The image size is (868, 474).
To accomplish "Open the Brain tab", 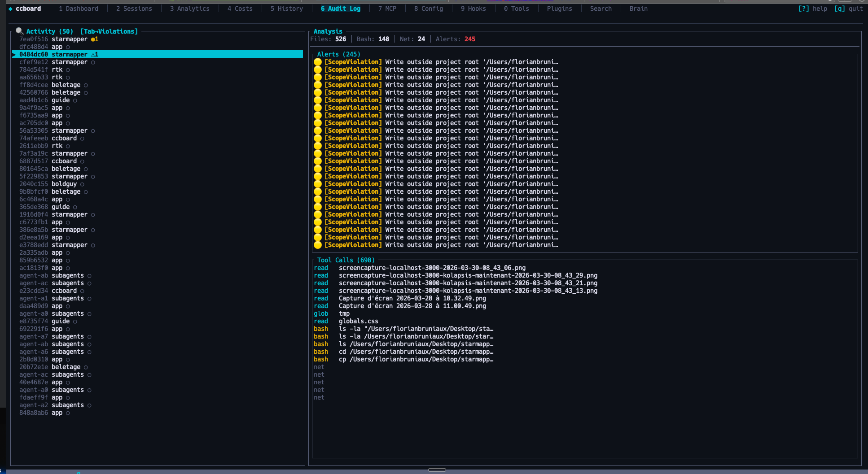I will [639, 9].
